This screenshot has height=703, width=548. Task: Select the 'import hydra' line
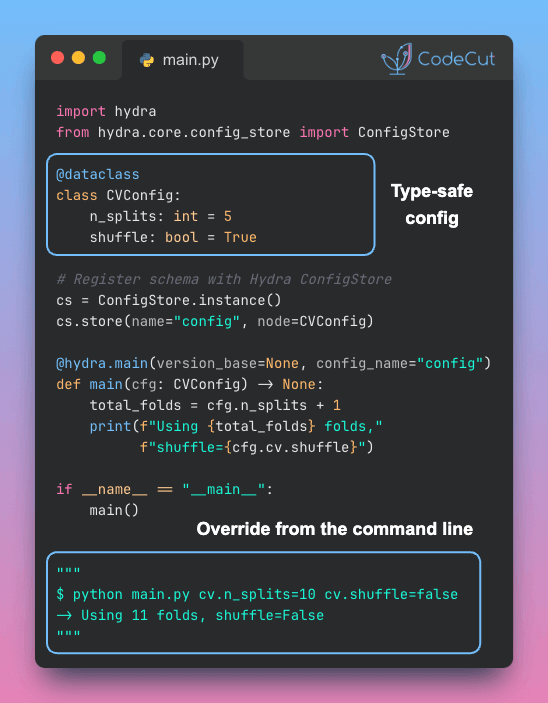click(x=106, y=111)
